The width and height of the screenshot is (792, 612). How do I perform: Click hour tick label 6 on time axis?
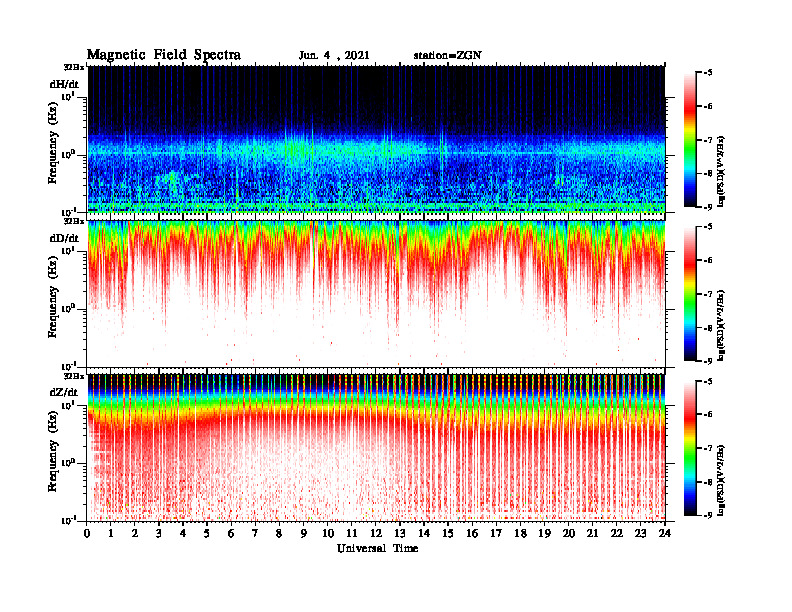click(231, 533)
